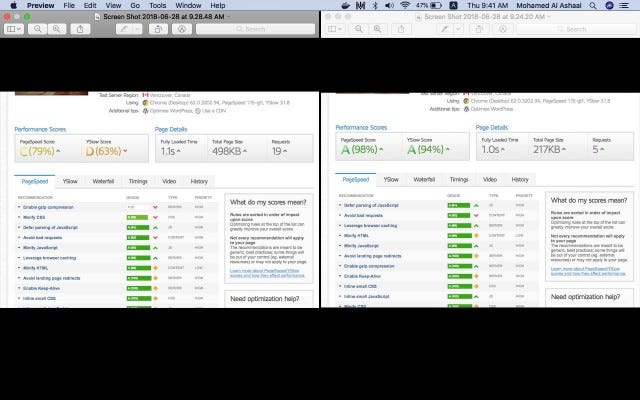Screen dimensions: 640x400
Task: Open the title dropdown of Screen Shot 9.24.20 AM
Action: (549, 17)
